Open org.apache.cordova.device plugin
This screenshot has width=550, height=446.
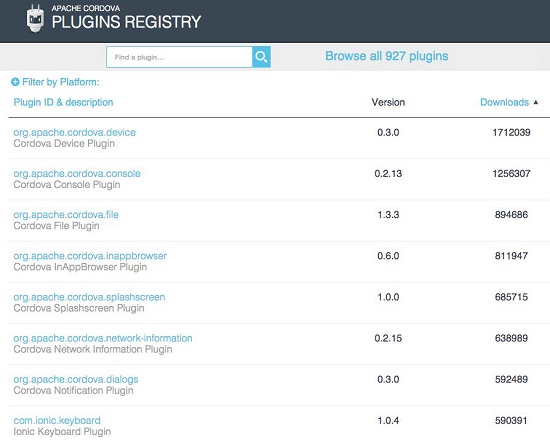pos(74,133)
